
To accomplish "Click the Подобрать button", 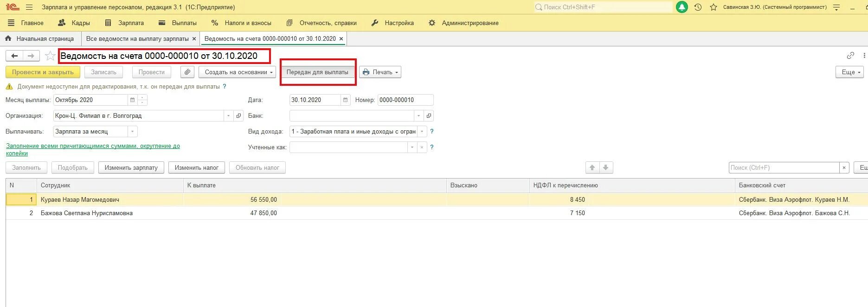I will click(x=73, y=167).
